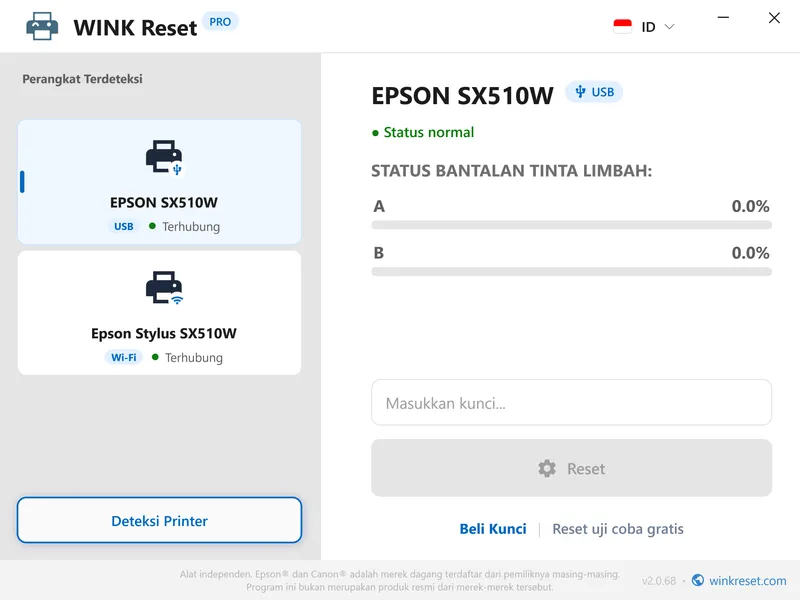Click the Deteksi Printer button

pos(159,520)
